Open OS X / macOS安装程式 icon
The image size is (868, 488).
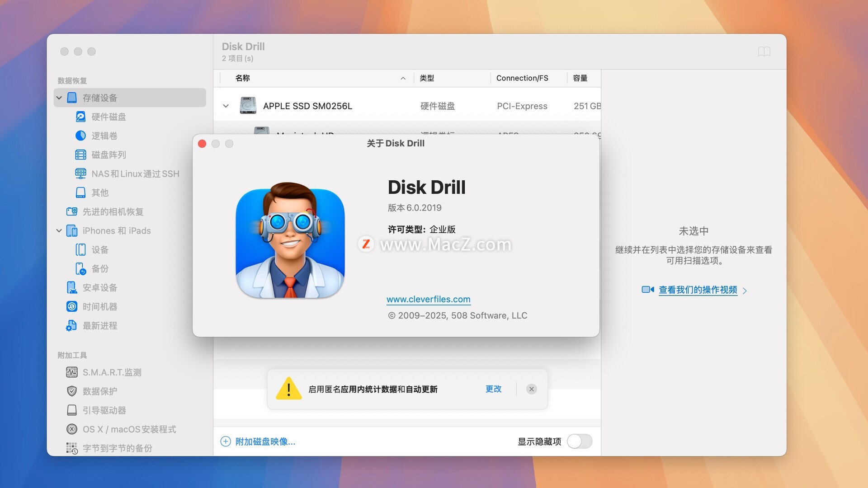click(71, 429)
